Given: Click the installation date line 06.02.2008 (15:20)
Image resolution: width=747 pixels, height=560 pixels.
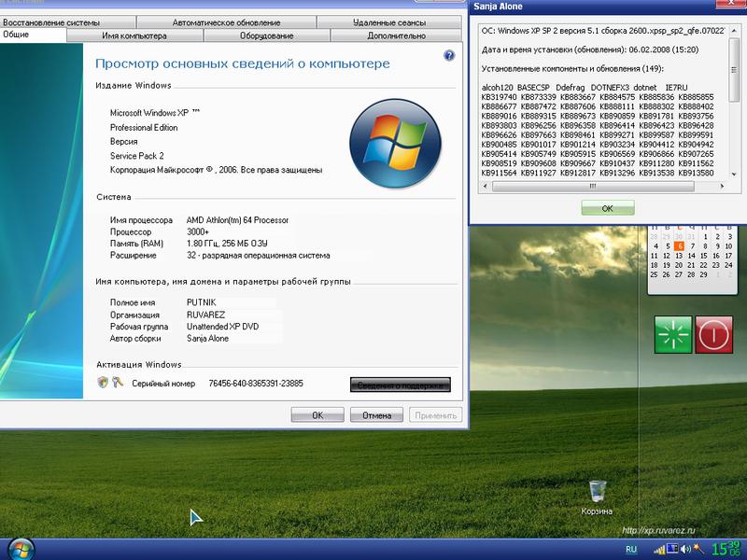Looking at the screenshot, I should tap(590, 49).
